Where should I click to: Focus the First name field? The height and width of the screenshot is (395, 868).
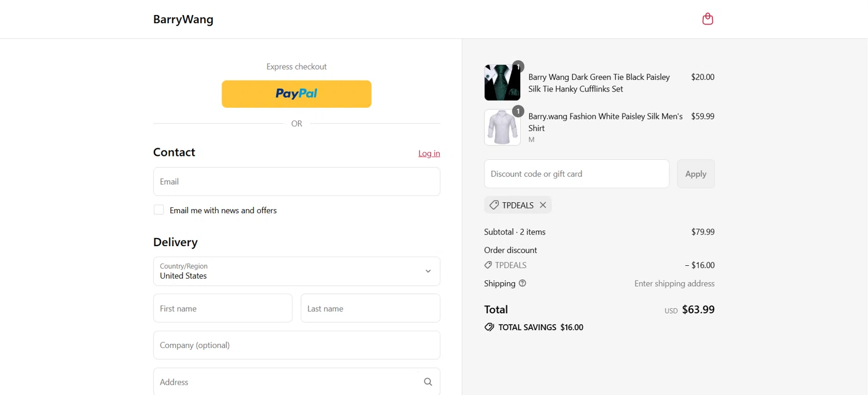223,308
